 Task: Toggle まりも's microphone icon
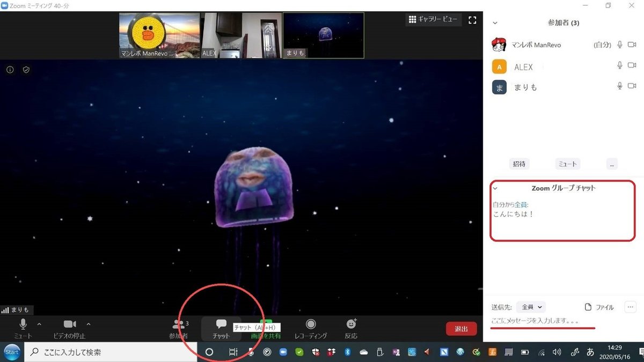620,86
